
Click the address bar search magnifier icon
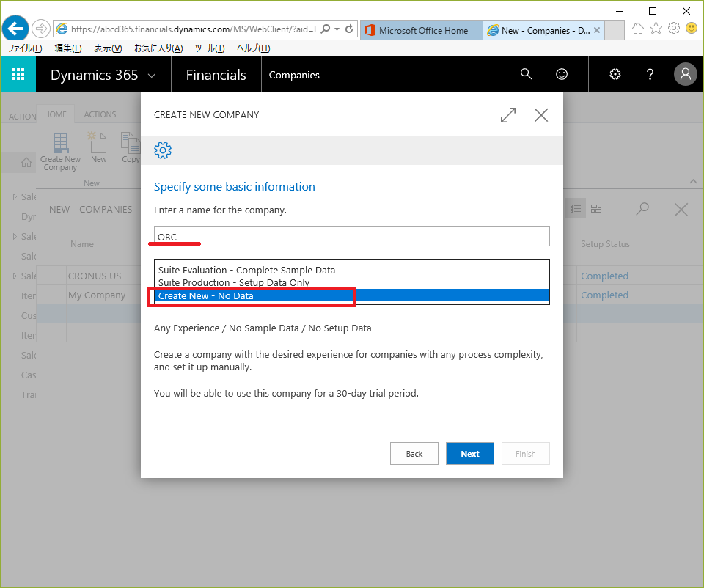click(326, 29)
